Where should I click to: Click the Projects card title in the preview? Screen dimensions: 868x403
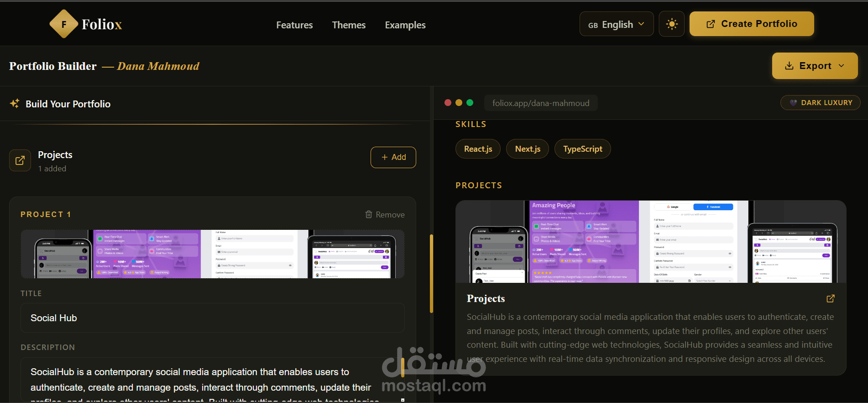(486, 298)
